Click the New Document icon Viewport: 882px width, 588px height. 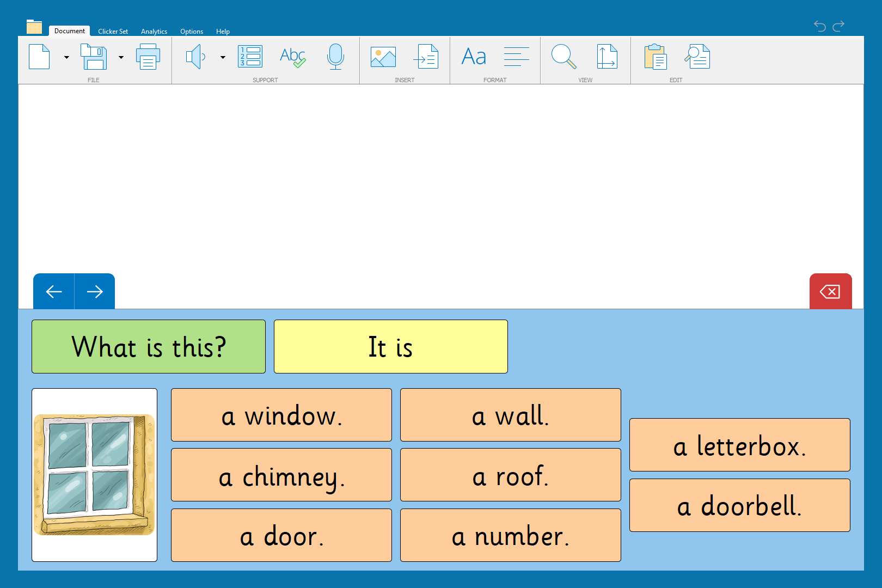pos(39,57)
